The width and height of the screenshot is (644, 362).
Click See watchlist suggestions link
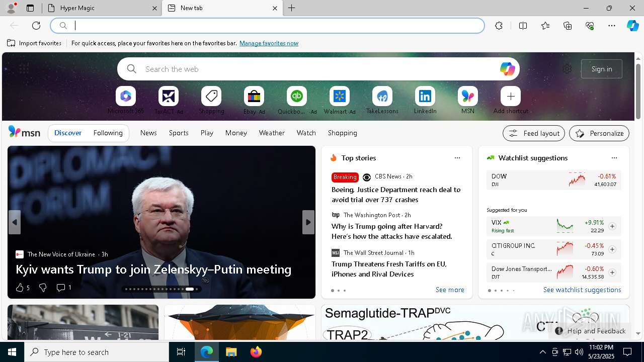pyautogui.click(x=582, y=290)
